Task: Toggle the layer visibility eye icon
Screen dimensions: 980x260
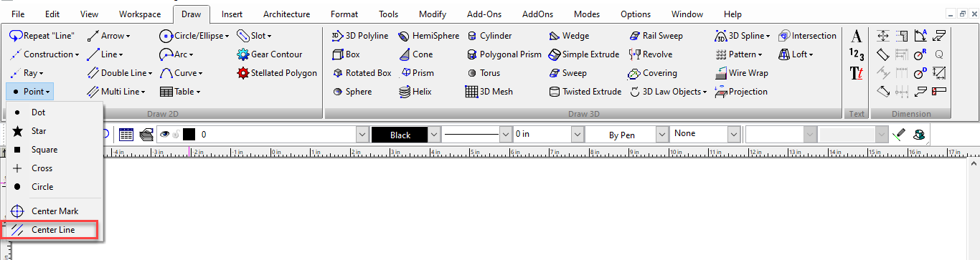Action: coord(164,134)
